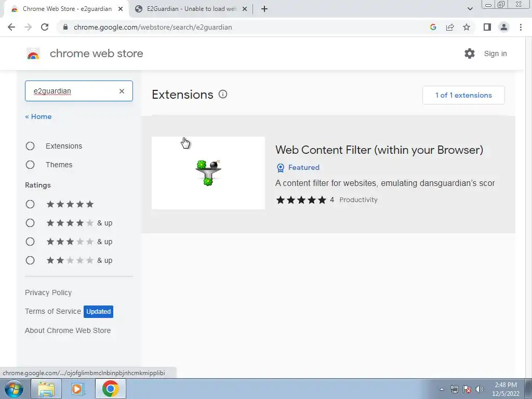Switch to the E2Guardian tab
This screenshot has width=532, height=399.
(x=191, y=9)
